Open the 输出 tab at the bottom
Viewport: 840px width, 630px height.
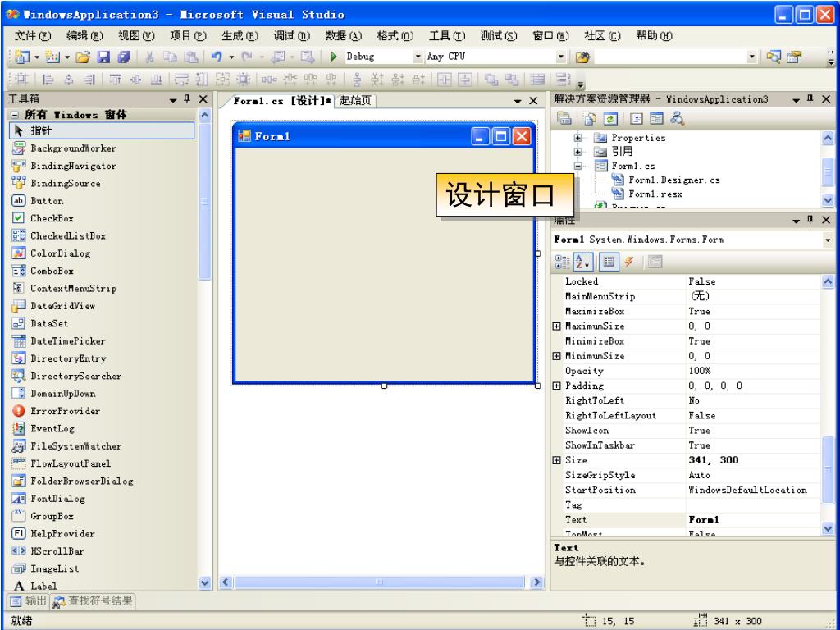29,601
